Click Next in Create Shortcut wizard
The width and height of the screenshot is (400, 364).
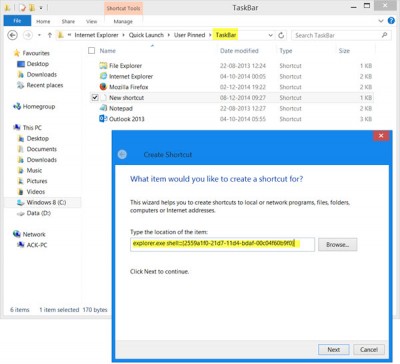(334, 349)
